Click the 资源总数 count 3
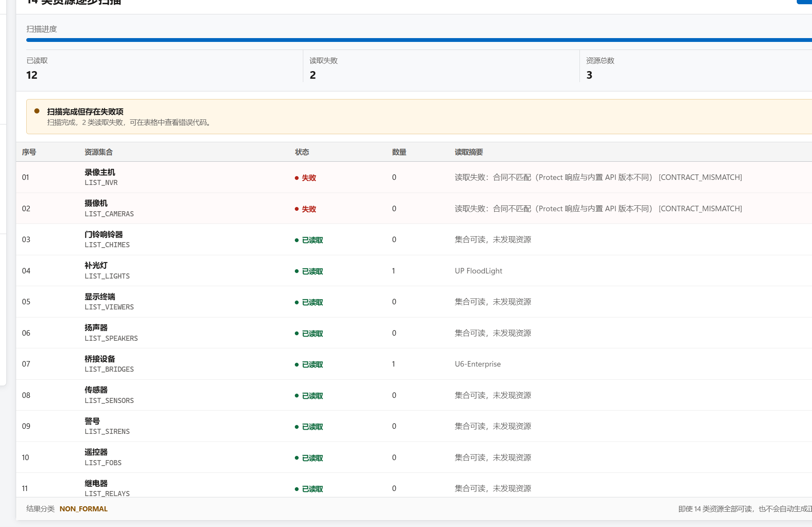This screenshot has width=812, height=527. click(589, 75)
